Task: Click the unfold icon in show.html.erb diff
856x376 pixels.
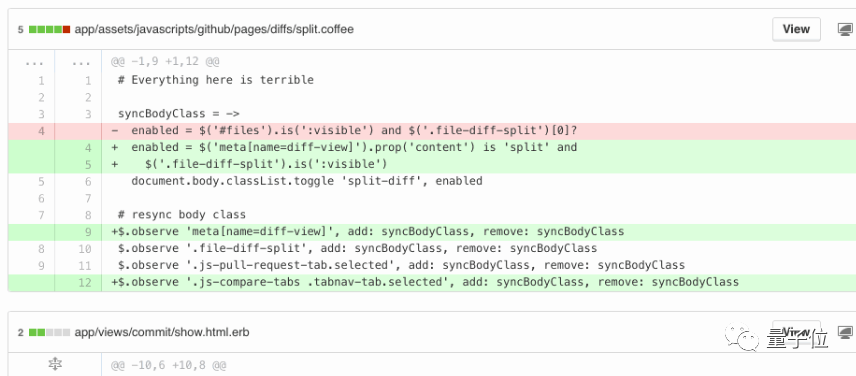Action: (x=55, y=363)
